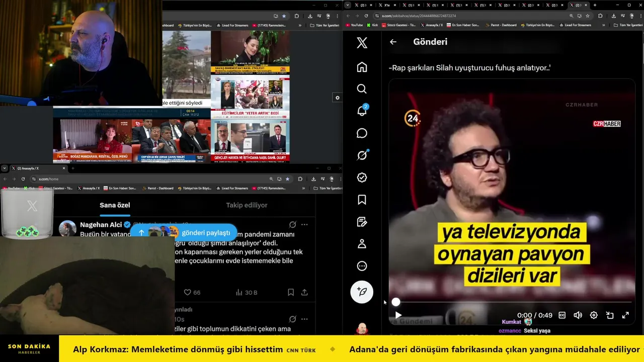This screenshot has width=644, height=362.
Task: Select the Takip ediliyor tab
Action: 247,205
